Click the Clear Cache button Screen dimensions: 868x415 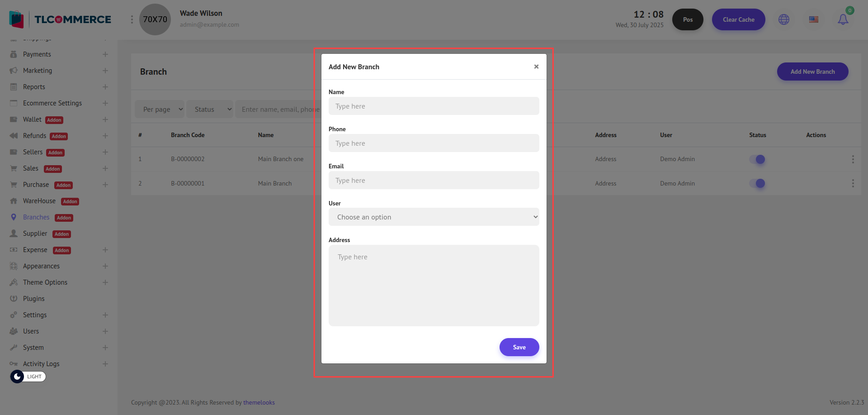coord(738,19)
